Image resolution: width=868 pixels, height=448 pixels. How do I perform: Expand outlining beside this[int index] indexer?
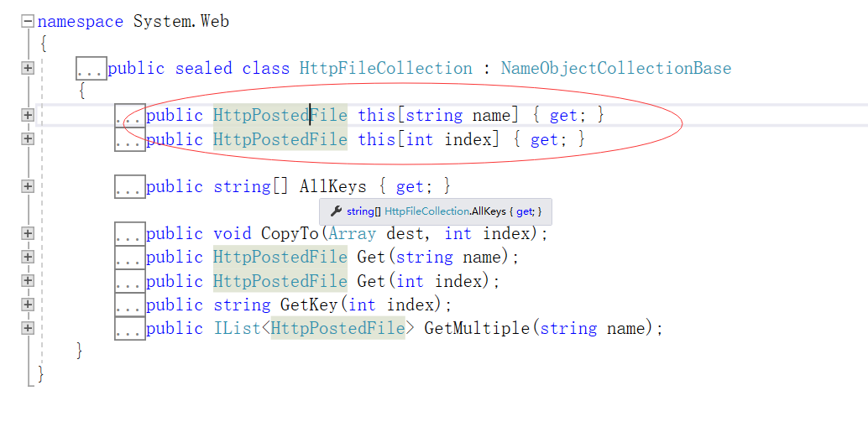(x=28, y=138)
